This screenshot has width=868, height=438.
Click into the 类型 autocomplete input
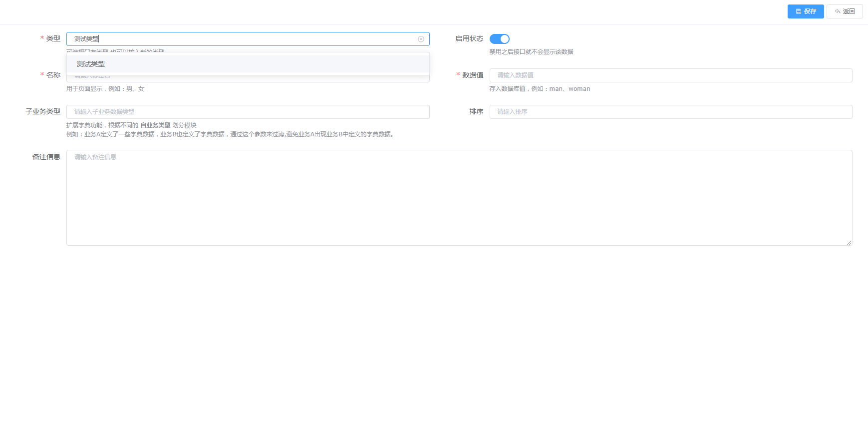[240, 39]
